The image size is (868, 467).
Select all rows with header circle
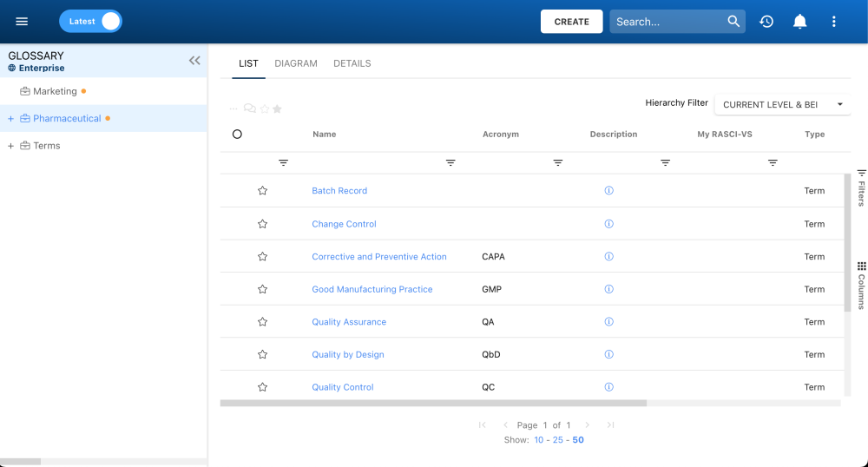pos(237,135)
